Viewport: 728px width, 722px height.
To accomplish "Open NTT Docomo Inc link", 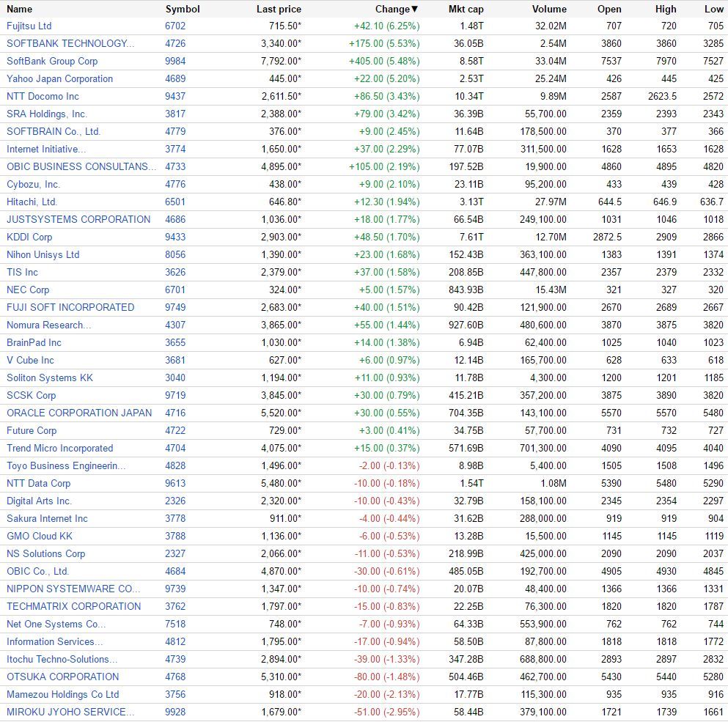I will [x=43, y=97].
